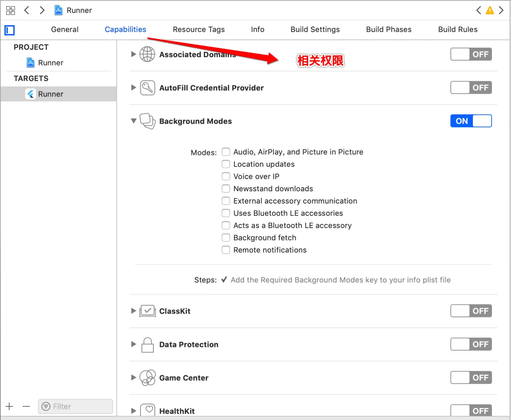
Task: Click 'Add the Required Background Modes key' step
Action: coord(341,280)
